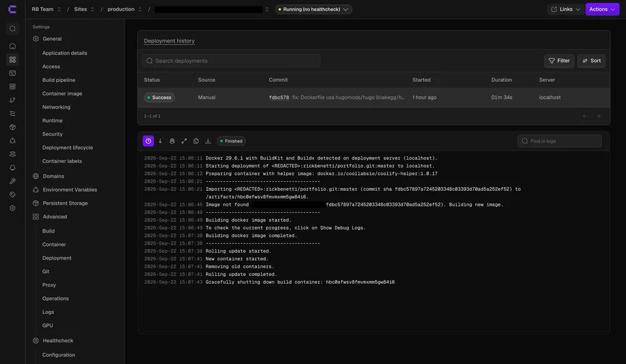Open Networking settings

[x=56, y=107]
